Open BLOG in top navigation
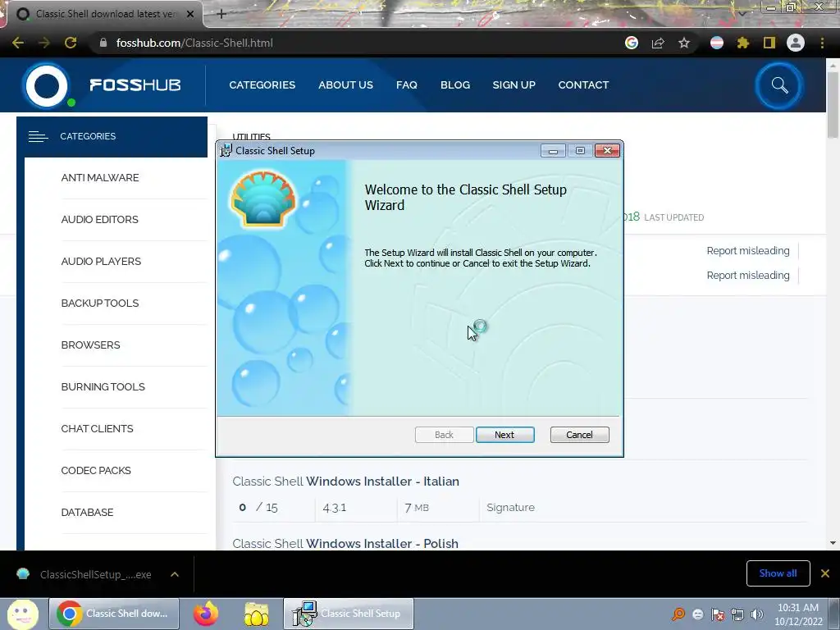Viewport: 840px width, 630px height. (454, 84)
